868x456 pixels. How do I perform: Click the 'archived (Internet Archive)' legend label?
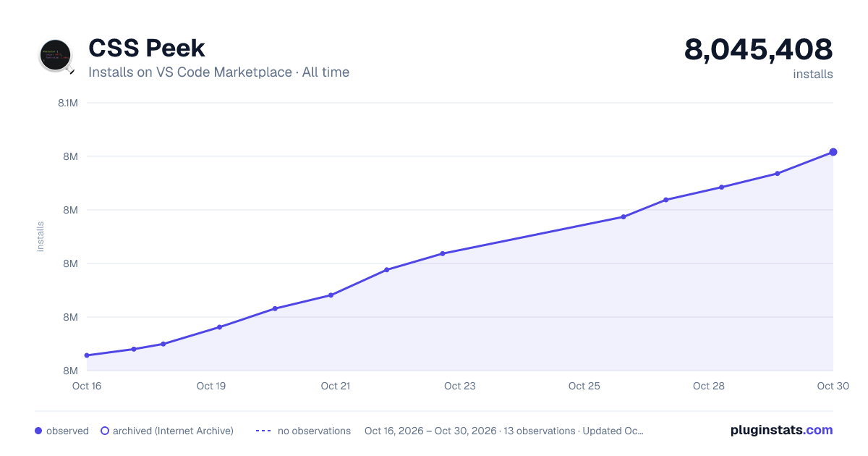(x=173, y=431)
